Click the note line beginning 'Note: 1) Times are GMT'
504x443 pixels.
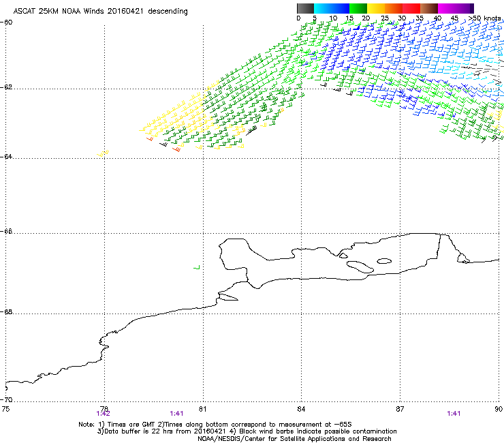click(215, 425)
